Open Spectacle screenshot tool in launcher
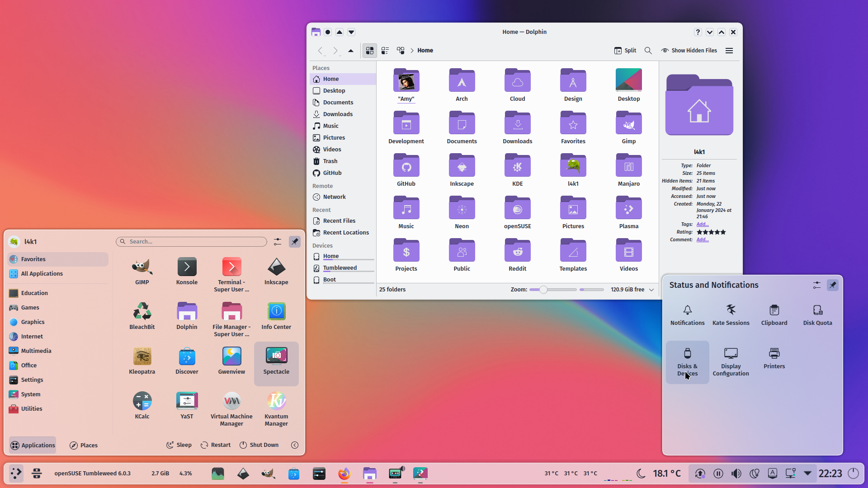 (x=276, y=363)
